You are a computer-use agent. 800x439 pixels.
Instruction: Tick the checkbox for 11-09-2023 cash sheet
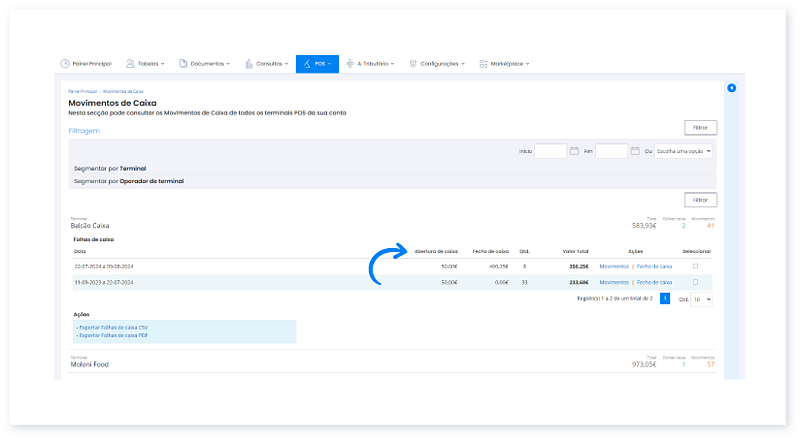[695, 283]
